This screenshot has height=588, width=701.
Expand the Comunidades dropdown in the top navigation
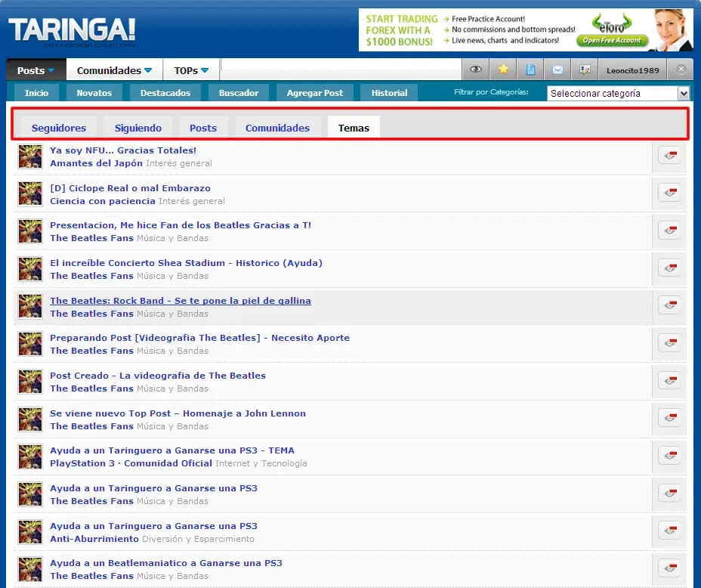114,70
